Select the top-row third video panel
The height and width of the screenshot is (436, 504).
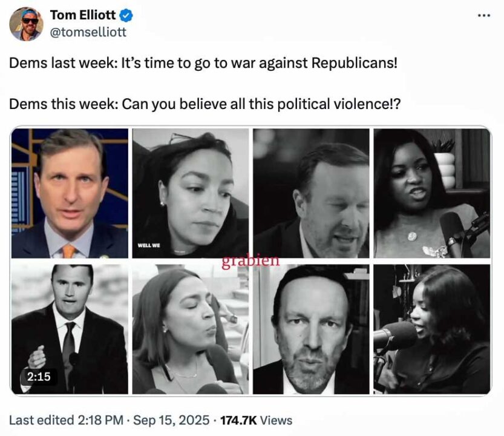(310, 193)
